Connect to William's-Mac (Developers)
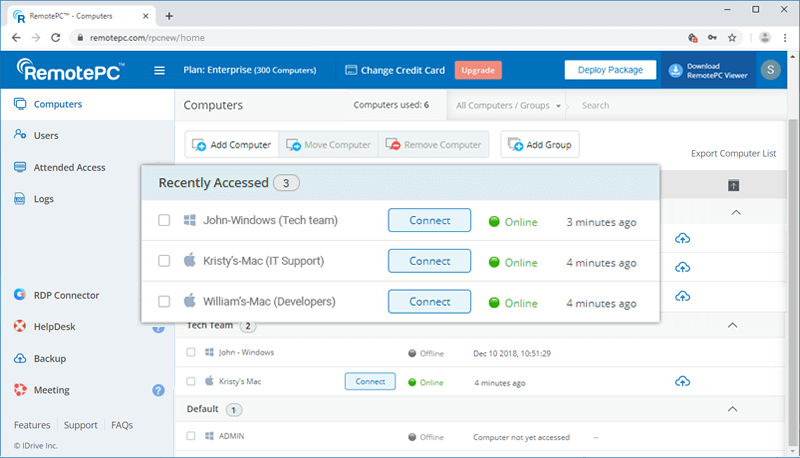Screen dimensions: 800x458 (429, 301)
